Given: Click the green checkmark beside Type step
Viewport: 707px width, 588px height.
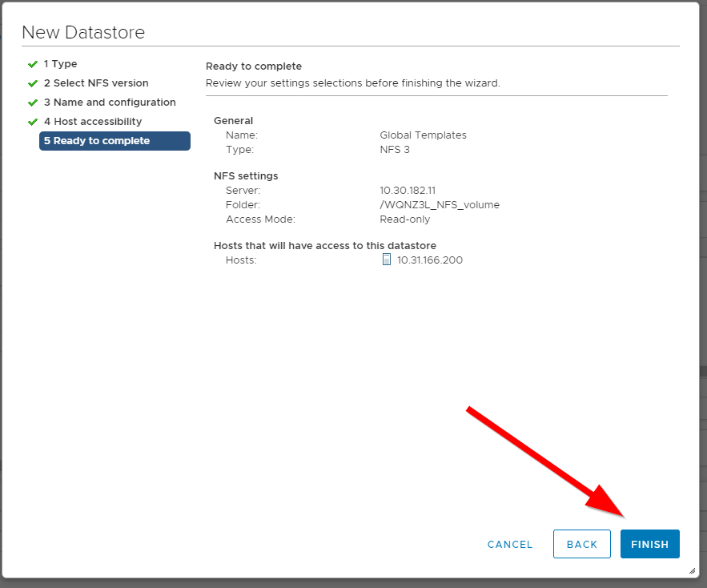Looking at the screenshot, I should 33,64.
